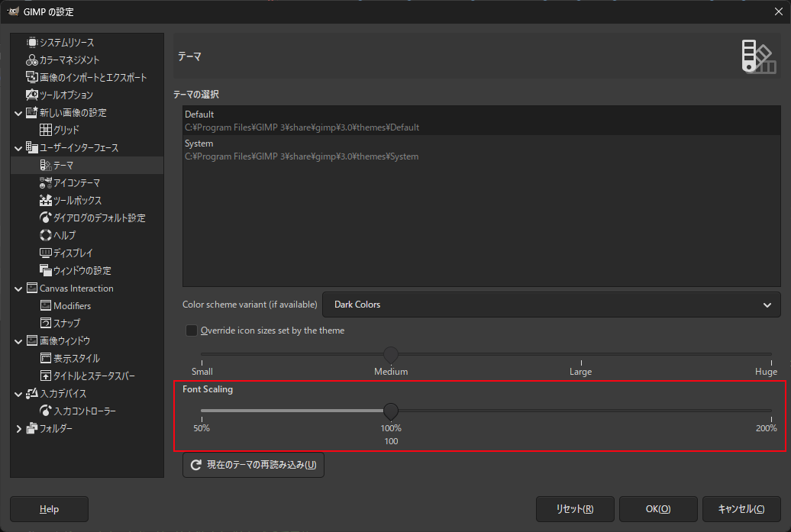Select the Icon Theme page icon
791x532 pixels.
(x=46, y=183)
